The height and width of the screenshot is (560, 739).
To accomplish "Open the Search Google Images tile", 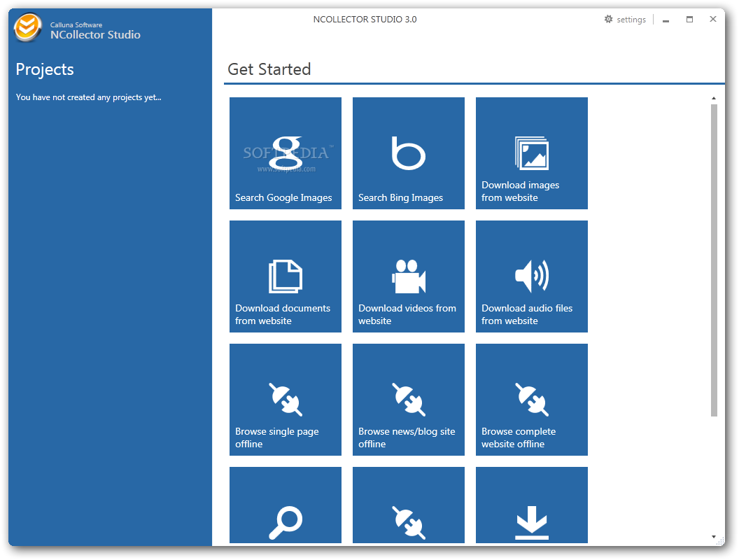I will coord(285,153).
